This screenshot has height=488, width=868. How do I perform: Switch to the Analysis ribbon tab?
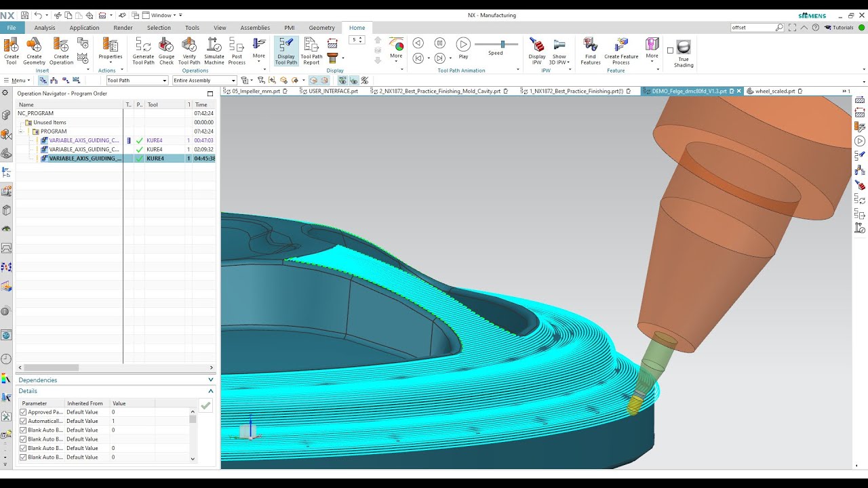point(45,28)
